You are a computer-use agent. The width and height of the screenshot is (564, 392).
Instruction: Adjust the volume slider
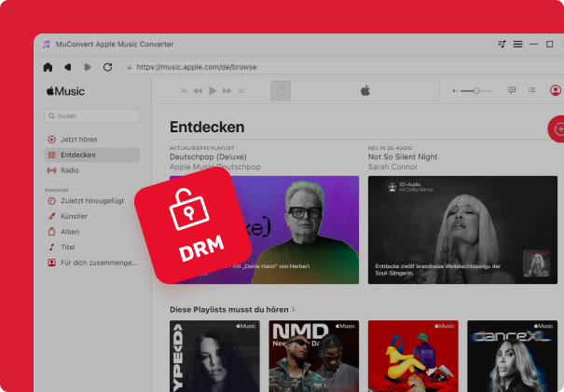476,91
